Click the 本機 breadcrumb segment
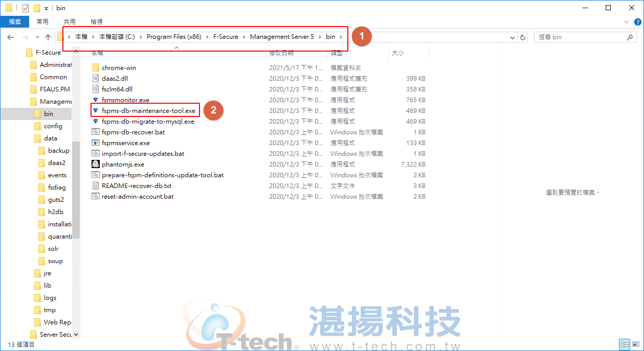The width and height of the screenshot is (644, 351). coord(81,37)
